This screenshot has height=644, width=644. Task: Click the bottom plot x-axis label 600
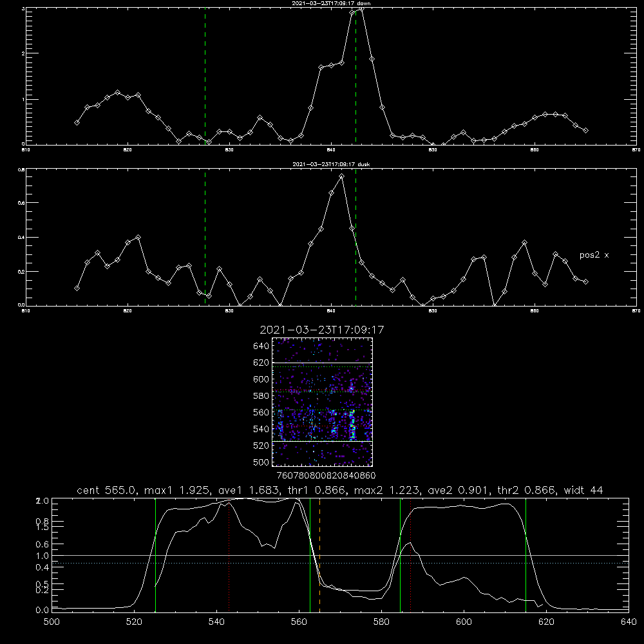(x=464, y=622)
